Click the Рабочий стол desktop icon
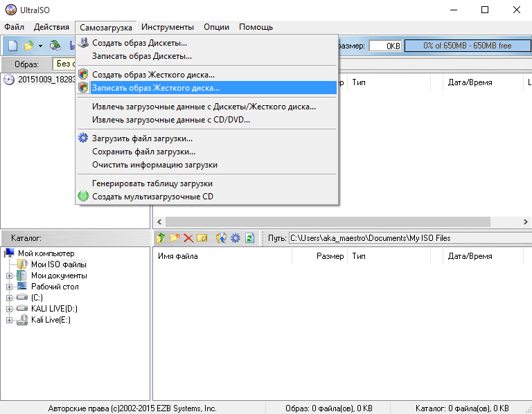Screen dimensions: 532x414 pyautogui.click(x=22, y=286)
